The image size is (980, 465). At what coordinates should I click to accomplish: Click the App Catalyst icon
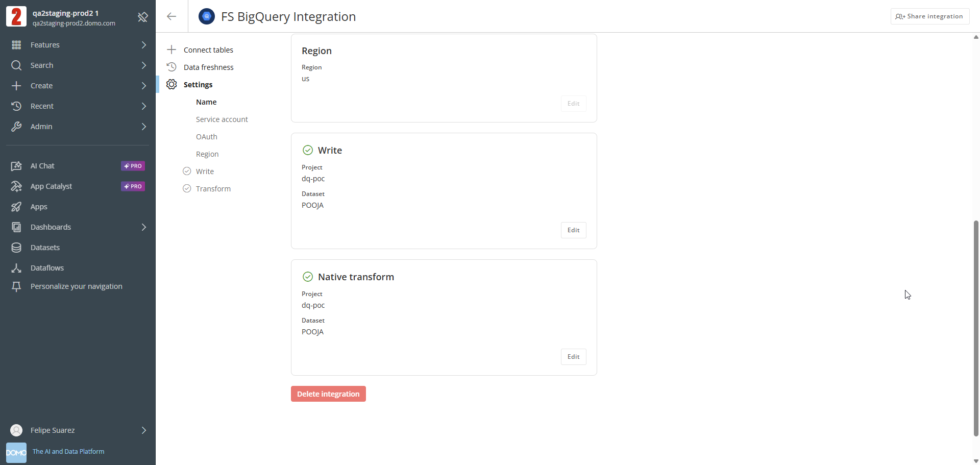(x=16, y=186)
